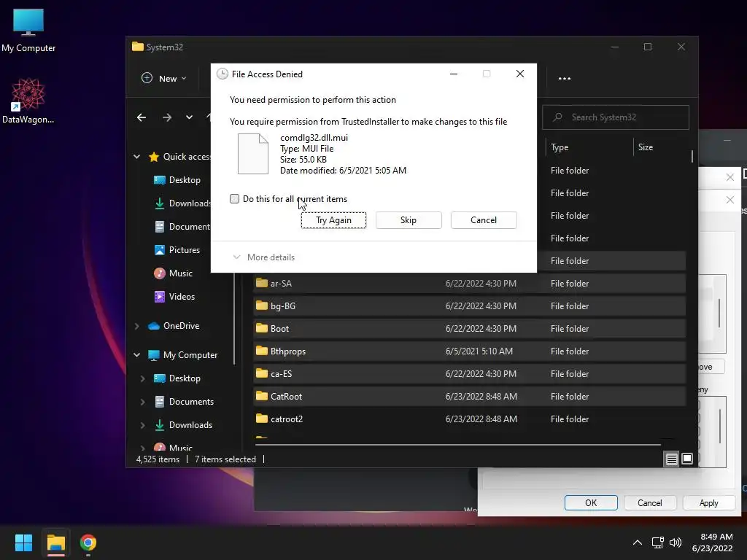
Task: Click the comdlg32.dll.mui file icon
Action: (x=253, y=154)
